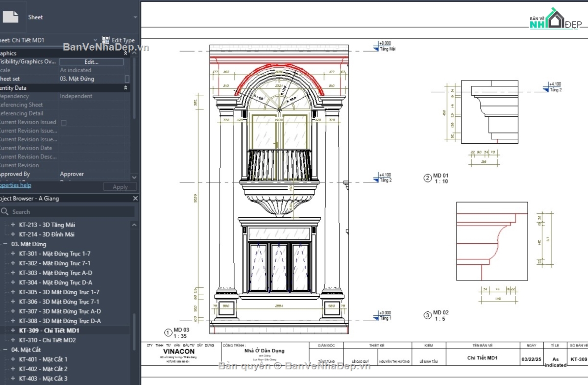
Task: Click the Approved By value 'Approver'
Action: (72, 174)
